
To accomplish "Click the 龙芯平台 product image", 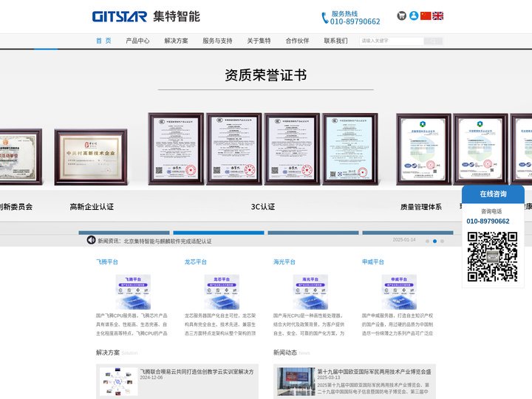I will tap(222, 292).
